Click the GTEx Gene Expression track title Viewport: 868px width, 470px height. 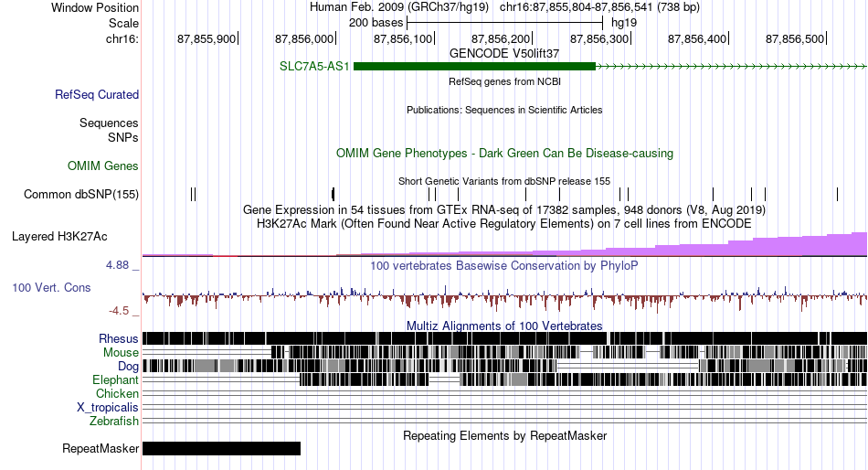pos(504,210)
